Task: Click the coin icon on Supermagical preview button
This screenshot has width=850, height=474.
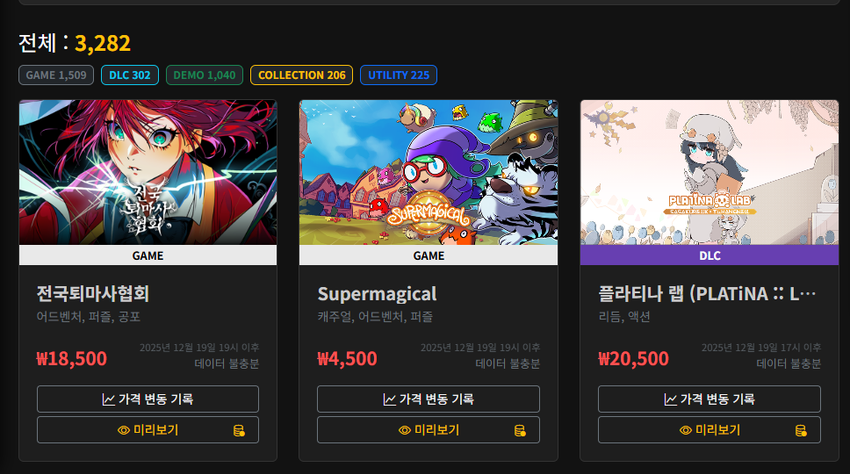Action: pyautogui.click(x=519, y=431)
